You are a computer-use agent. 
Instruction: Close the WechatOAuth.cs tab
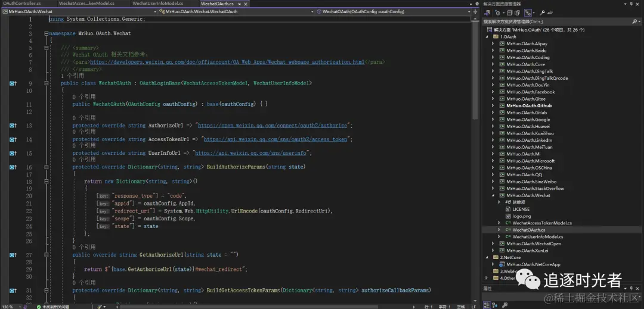click(245, 4)
